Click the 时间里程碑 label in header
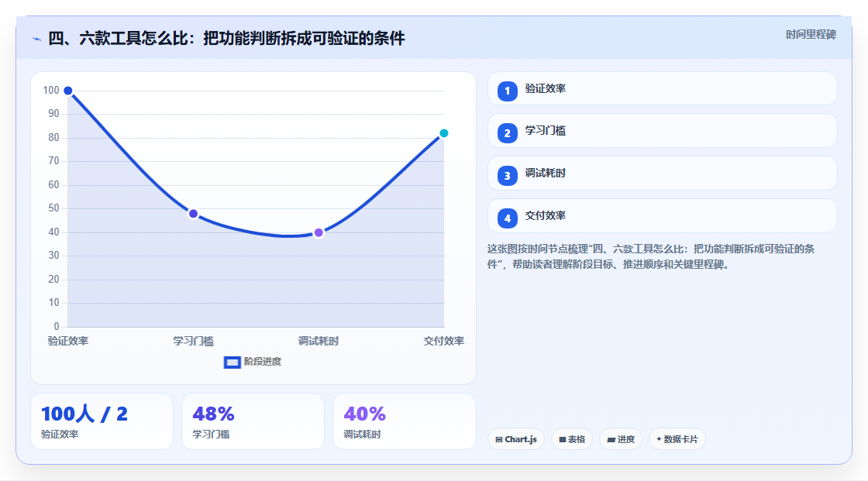Screen dimensions: 868x481 tap(811, 35)
